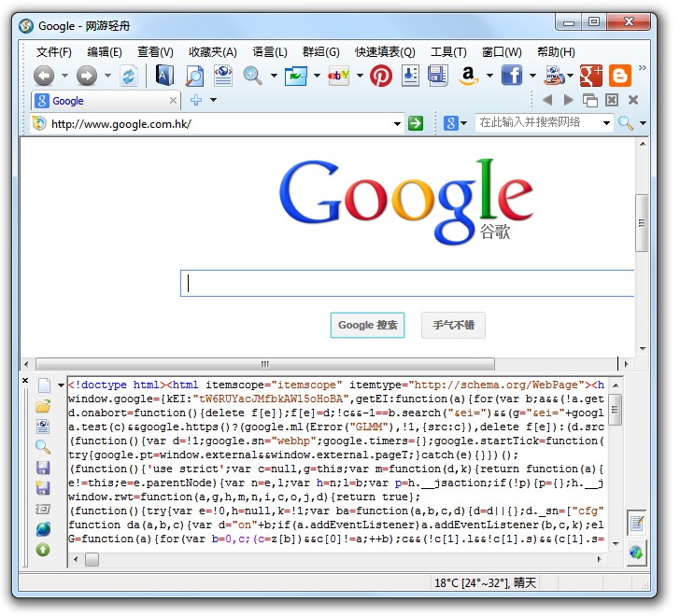Click the 手气不错 button
The height and width of the screenshot is (616, 680).
click(453, 325)
